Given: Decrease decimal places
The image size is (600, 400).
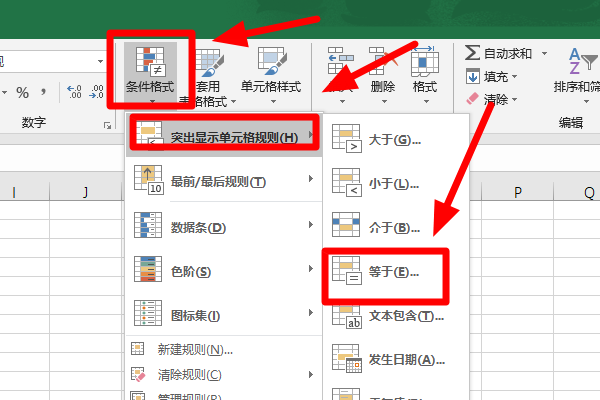Looking at the screenshot, I should coord(96,92).
